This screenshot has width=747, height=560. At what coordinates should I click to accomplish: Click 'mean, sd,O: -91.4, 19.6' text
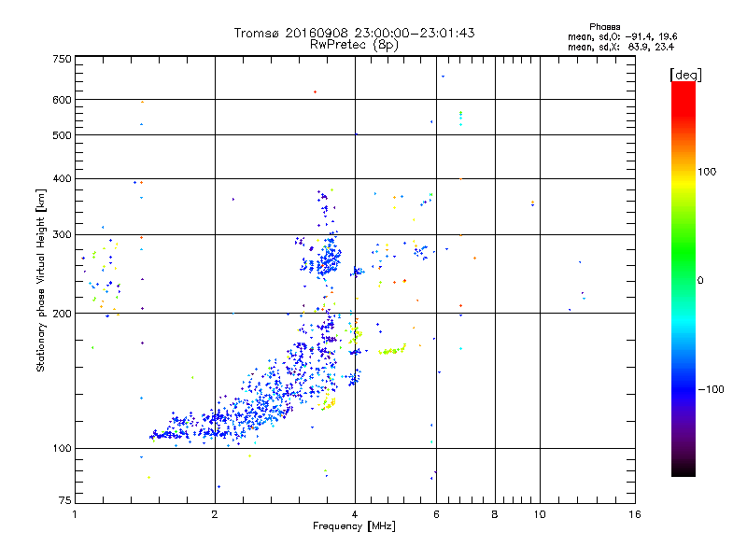622,36
